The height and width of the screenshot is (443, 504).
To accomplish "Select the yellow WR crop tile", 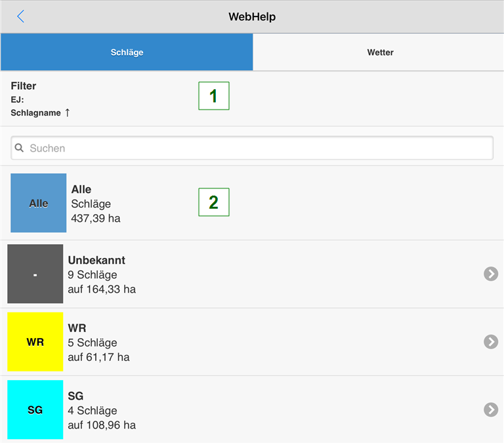I will (x=35, y=342).
